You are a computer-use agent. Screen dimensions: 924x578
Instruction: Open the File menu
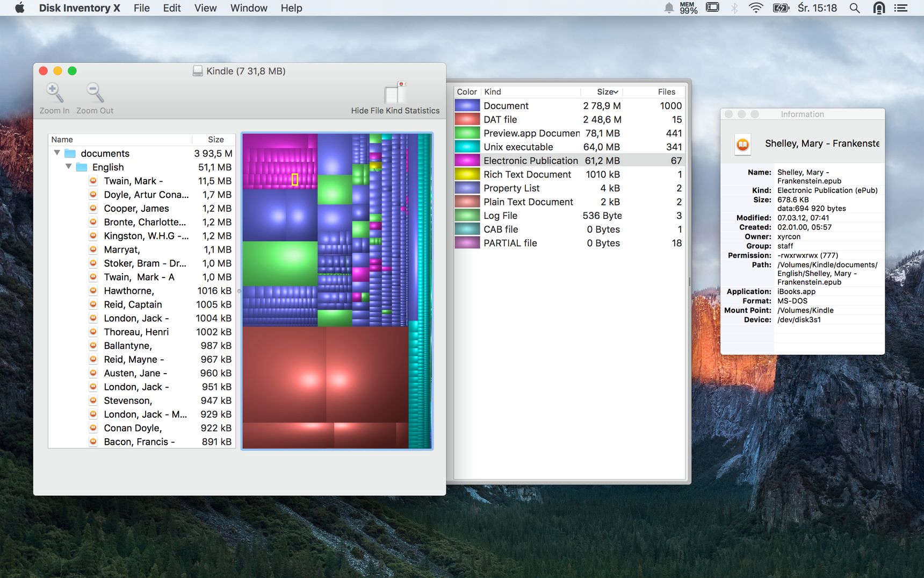click(142, 8)
